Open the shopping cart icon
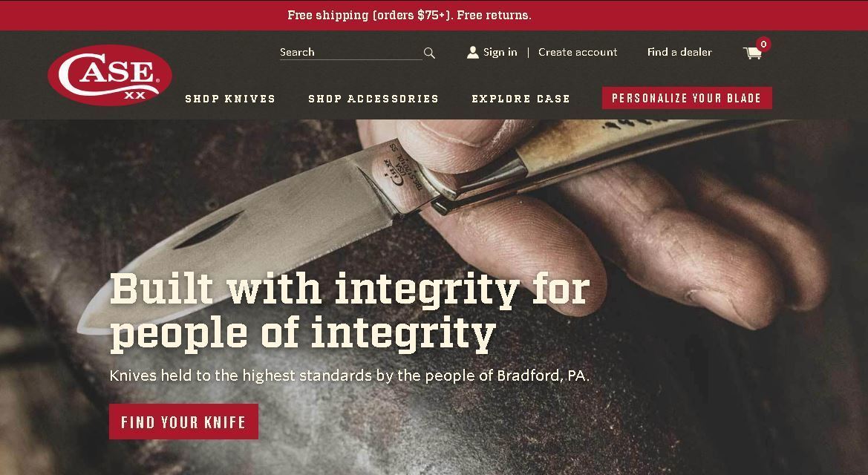868x475 pixels. [x=752, y=53]
